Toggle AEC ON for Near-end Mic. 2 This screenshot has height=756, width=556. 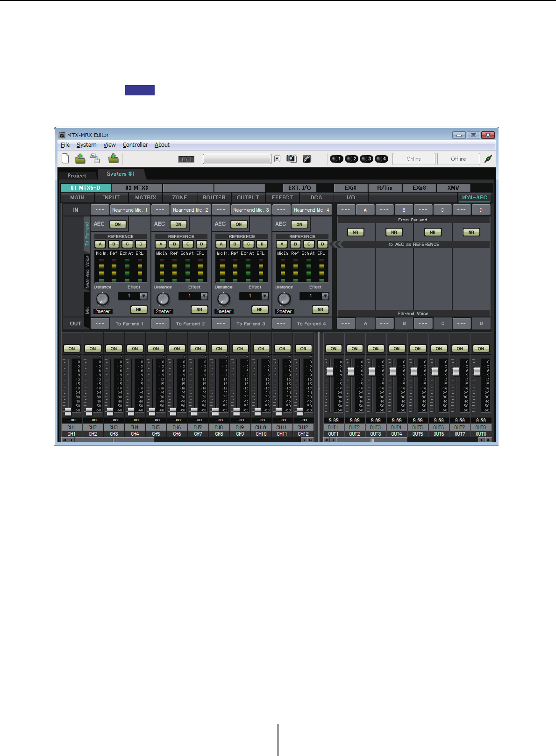click(178, 224)
